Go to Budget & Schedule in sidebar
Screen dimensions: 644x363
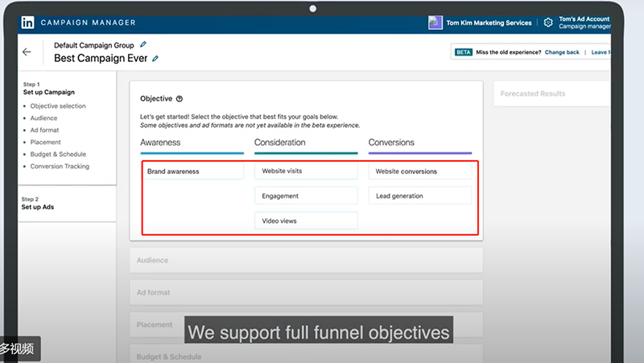pyautogui.click(x=58, y=154)
